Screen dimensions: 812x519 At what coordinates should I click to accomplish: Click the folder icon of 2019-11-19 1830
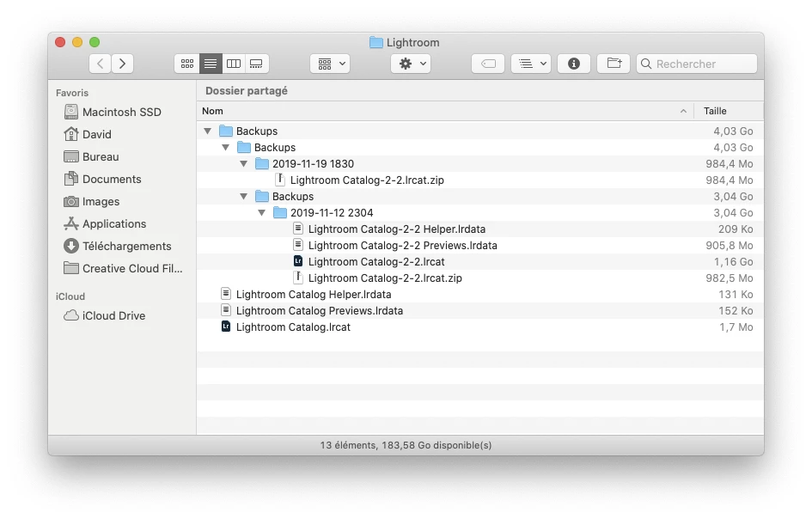tap(262, 163)
